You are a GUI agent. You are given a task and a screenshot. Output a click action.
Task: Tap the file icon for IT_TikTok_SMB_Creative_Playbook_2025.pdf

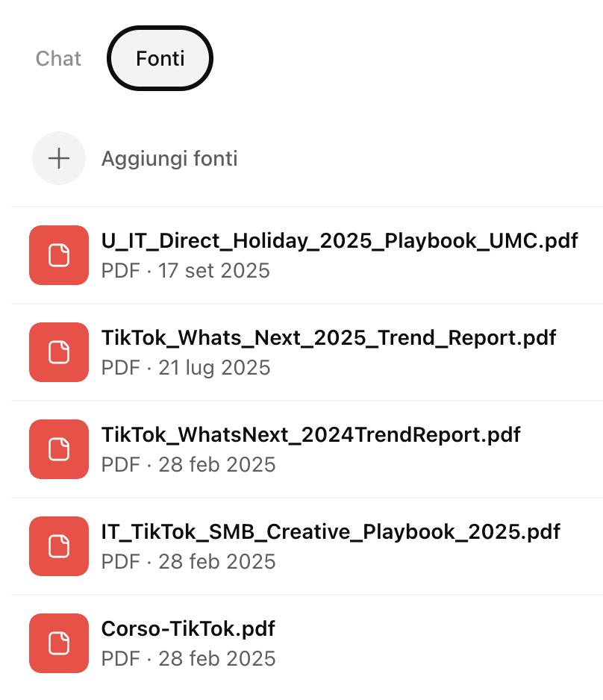click(x=59, y=546)
